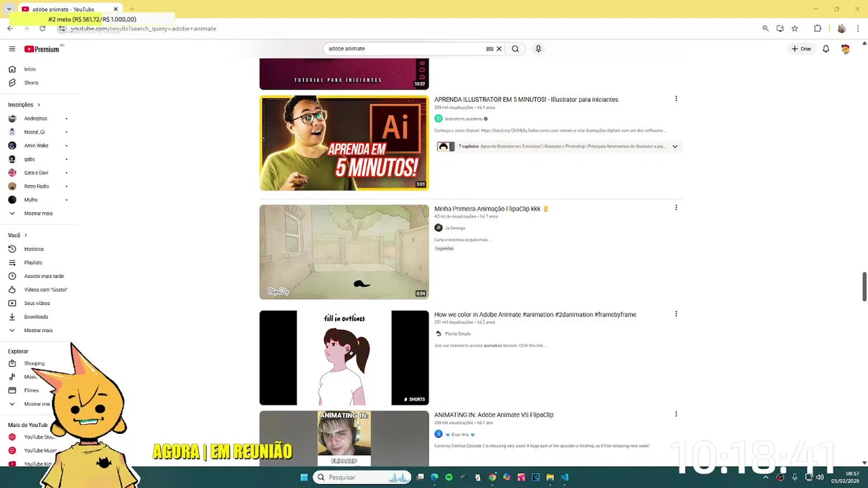Go to YouTube Premium logo home
Viewport: 868px width, 488px height.
click(42, 49)
